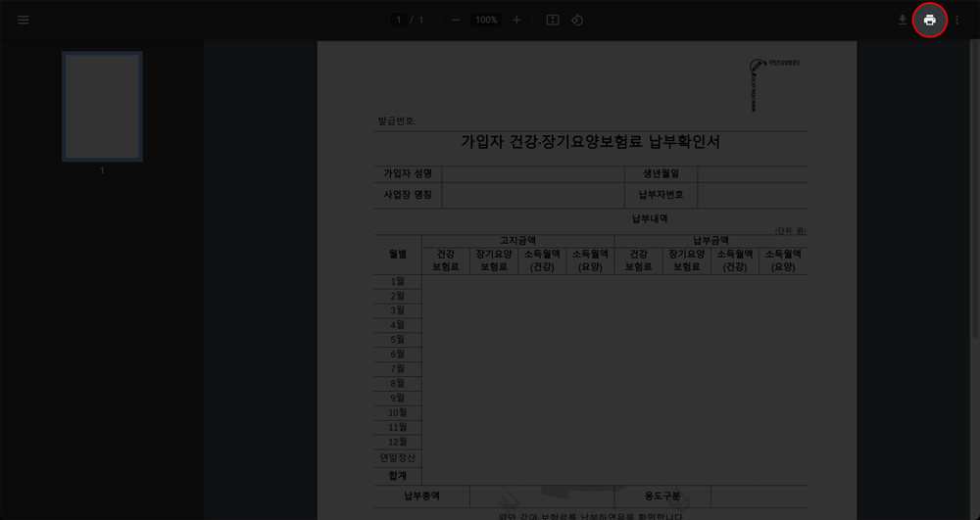Viewport: 980px width, 520px height.
Task: Rotate the document counterclockwise
Action: click(577, 20)
